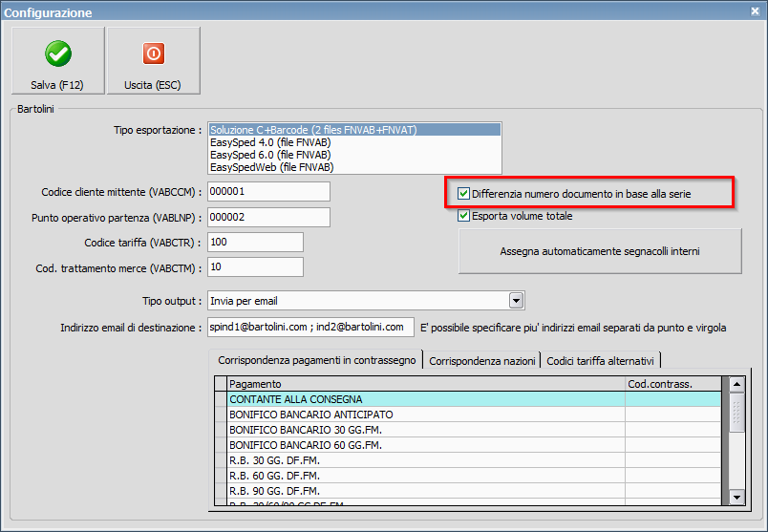Viewport: 768px width, 532px height.
Task: Click Assegna automaticamente segnacolli interni button
Action: coord(600,251)
